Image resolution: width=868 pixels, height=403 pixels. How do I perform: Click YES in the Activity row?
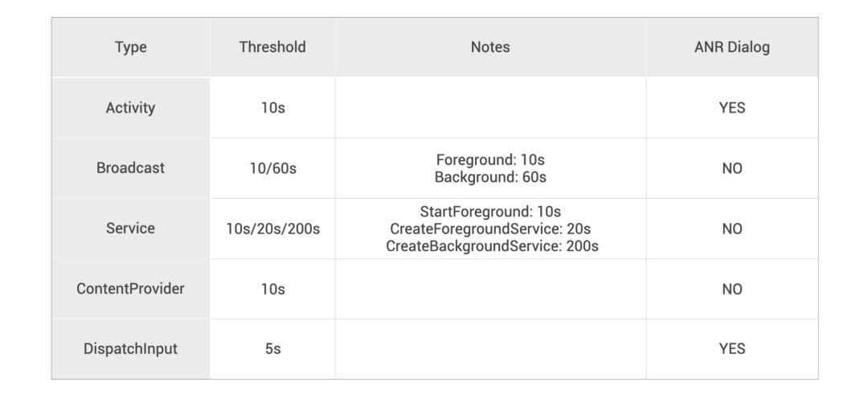(731, 108)
